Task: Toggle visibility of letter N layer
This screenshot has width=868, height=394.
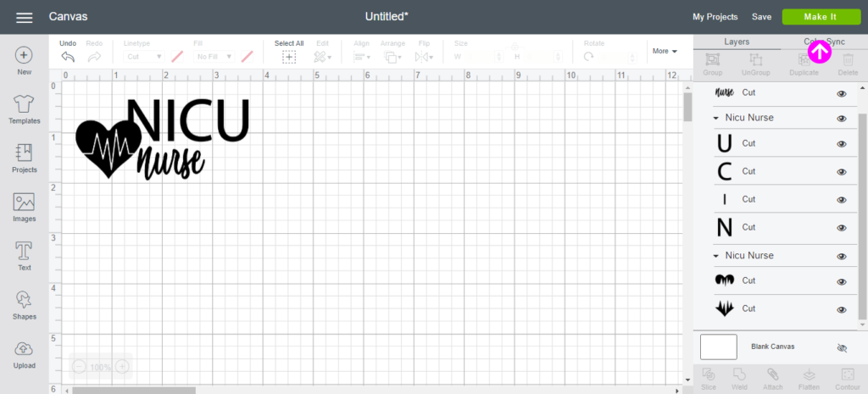Action: tap(842, 228)
